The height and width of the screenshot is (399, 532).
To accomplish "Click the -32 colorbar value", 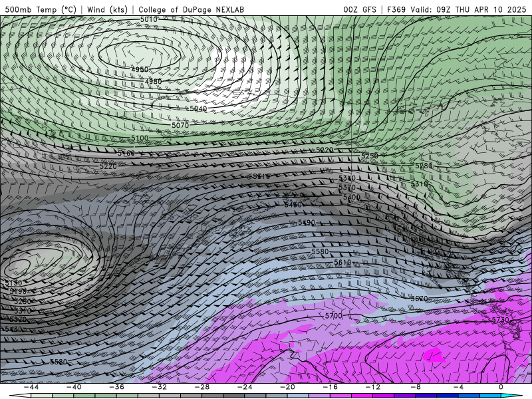I will pyautogui.click(x=159, y=387).
